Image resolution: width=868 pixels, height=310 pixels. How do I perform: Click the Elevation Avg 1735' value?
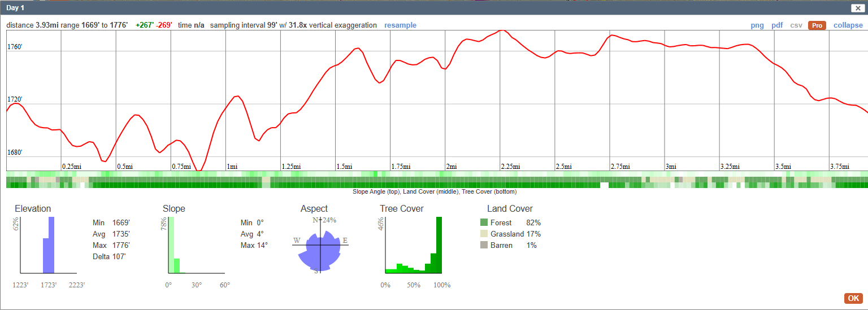121,234
